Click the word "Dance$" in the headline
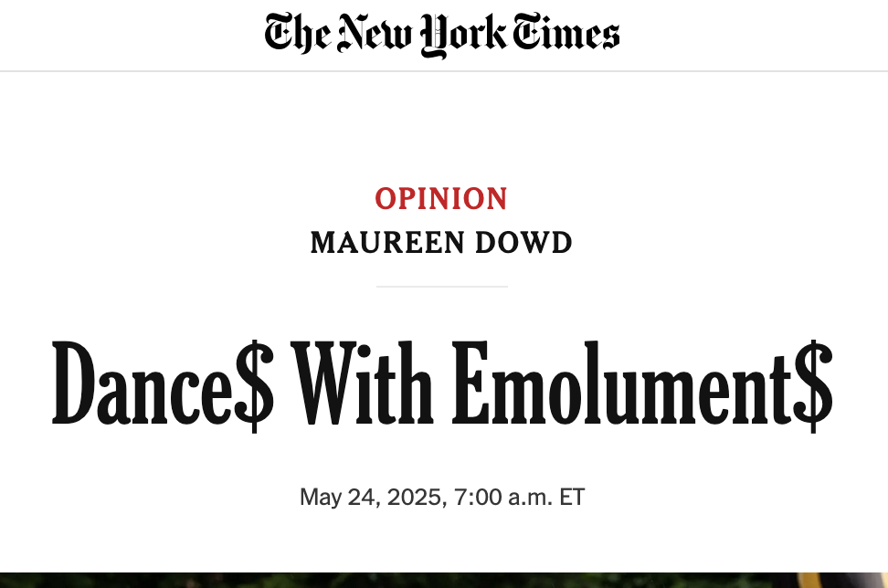Screen dimensions: 888x588 (164, 385)
